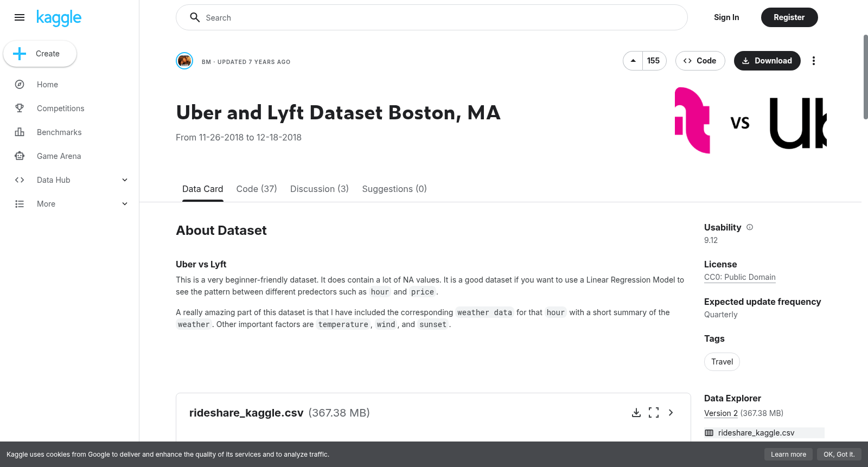
Task: Expand the More sidebar section
Action: (x=125, y=204)
